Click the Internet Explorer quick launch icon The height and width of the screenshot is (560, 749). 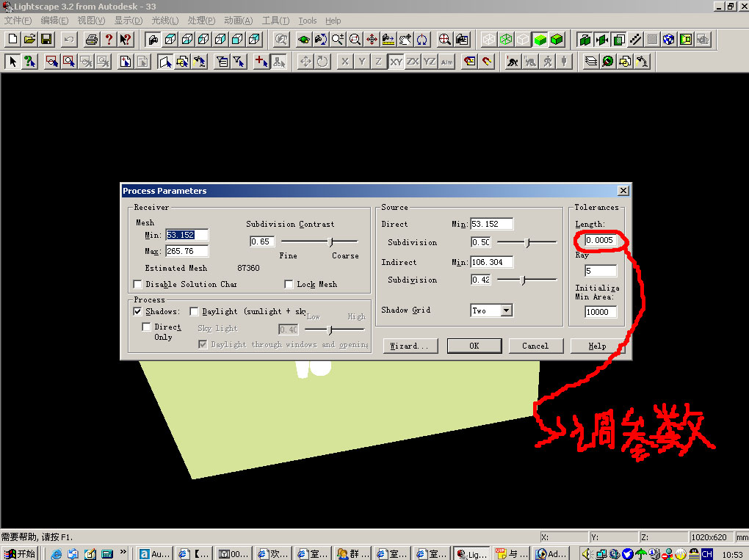click(x=57, y=554)
